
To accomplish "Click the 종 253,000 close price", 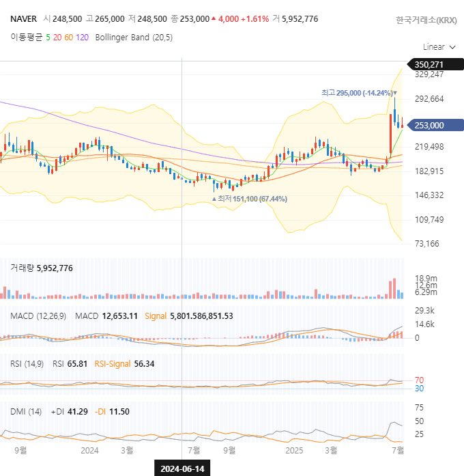I will (190, 19).
